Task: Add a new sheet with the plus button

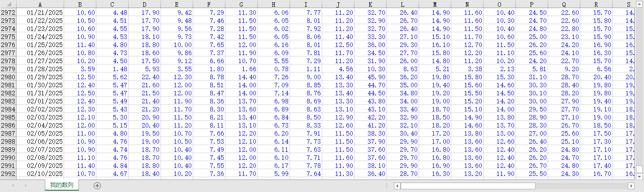Action: pyautogui.click(x=97, y=185)
